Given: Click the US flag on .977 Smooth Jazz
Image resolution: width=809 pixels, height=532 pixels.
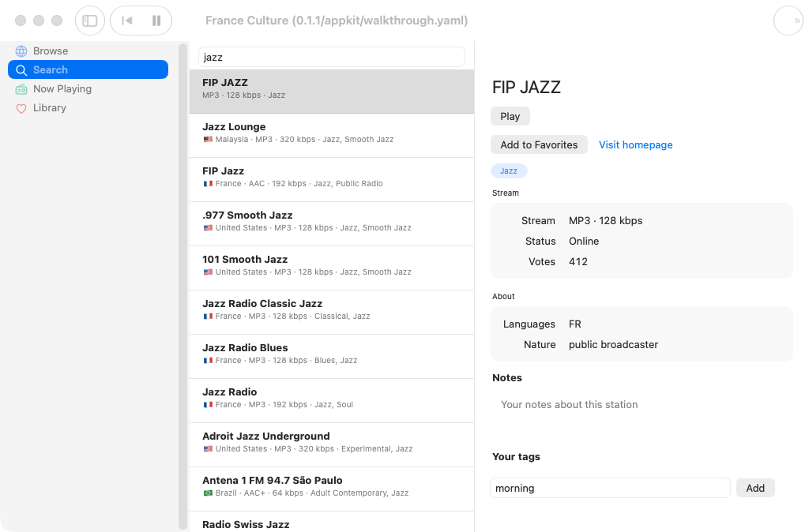Looking at the screenshot, I should (208, 228).
